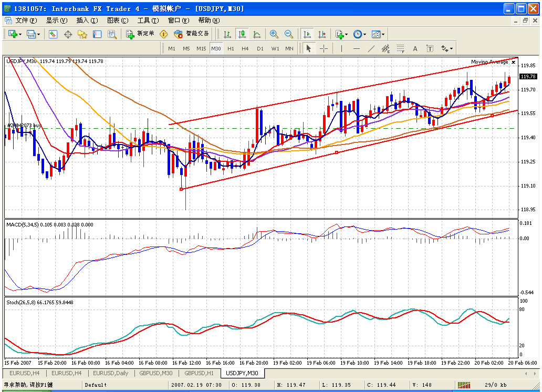Open the 插入 (Insert) menu
Screen dimensions: 542x392
(x=87, y=20)
